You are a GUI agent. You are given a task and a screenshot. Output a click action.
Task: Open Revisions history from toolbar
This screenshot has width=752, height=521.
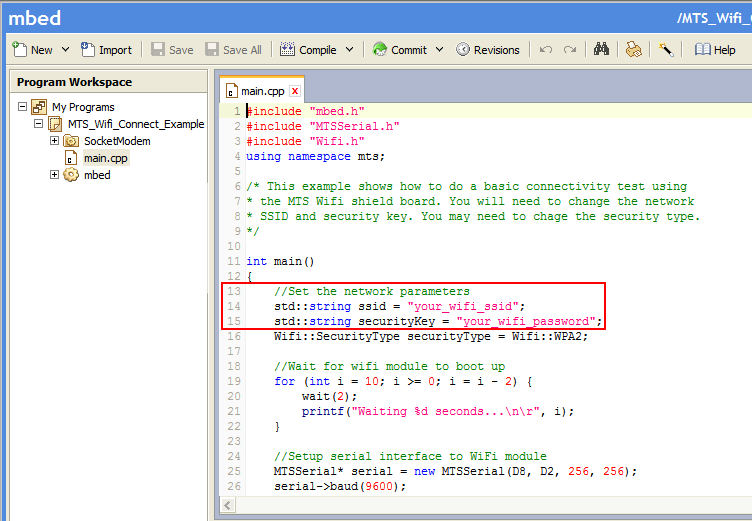pos(487,49)
